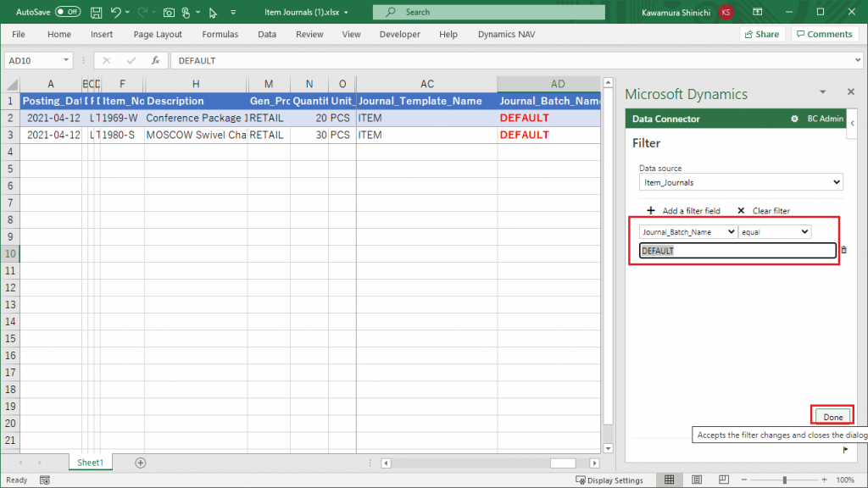868x488 pixels.
Task: Open the View tab
Action: click(x=351, y=34)
